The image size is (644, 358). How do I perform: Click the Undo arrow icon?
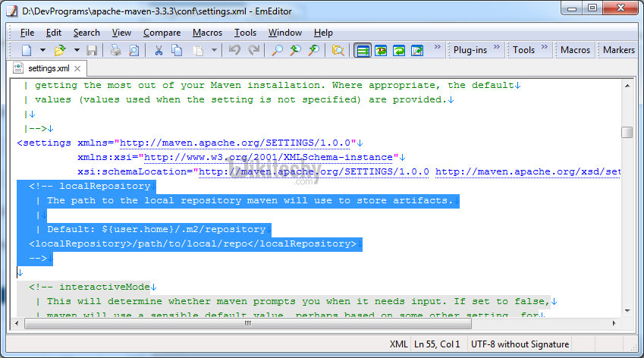pos(234,50)
